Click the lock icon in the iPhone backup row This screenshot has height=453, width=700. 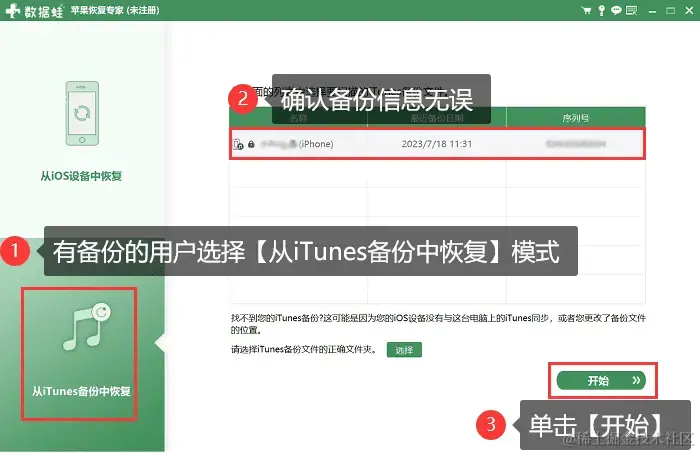pos(251,144)
